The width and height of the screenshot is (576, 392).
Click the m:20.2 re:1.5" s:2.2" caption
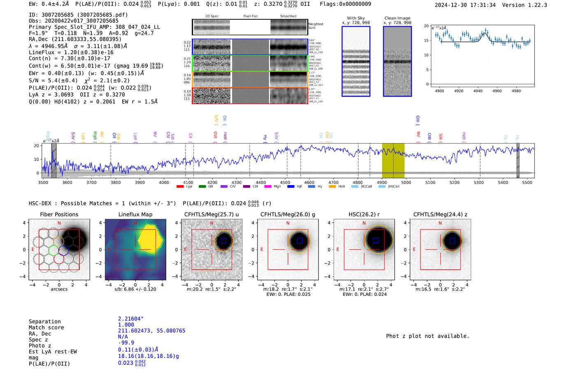[x=211, y=289]
